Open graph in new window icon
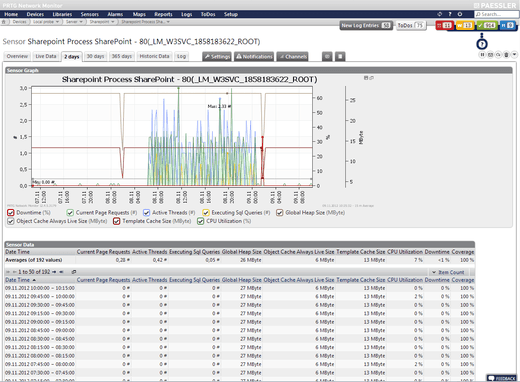 coord(371,78)
